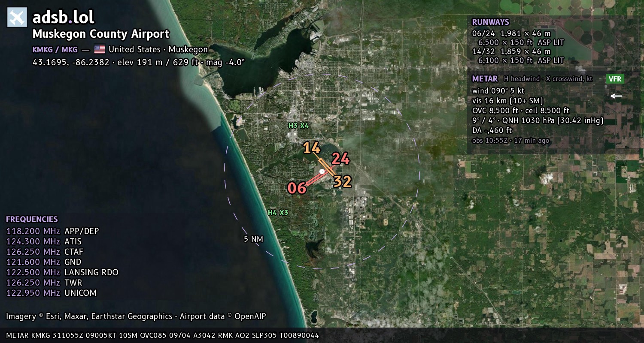
Task: Click the white wind direction arrow
Action: [x=616, y=96]
